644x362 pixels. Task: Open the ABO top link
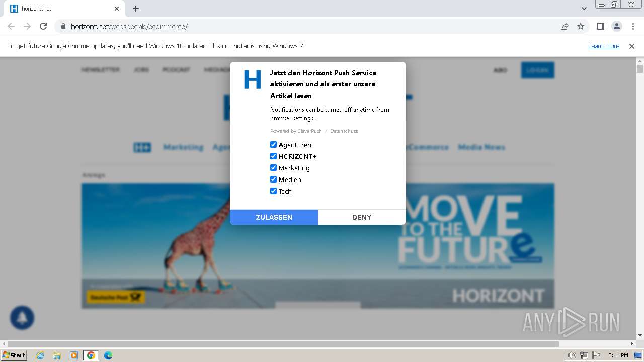click(x=500, y=70)
